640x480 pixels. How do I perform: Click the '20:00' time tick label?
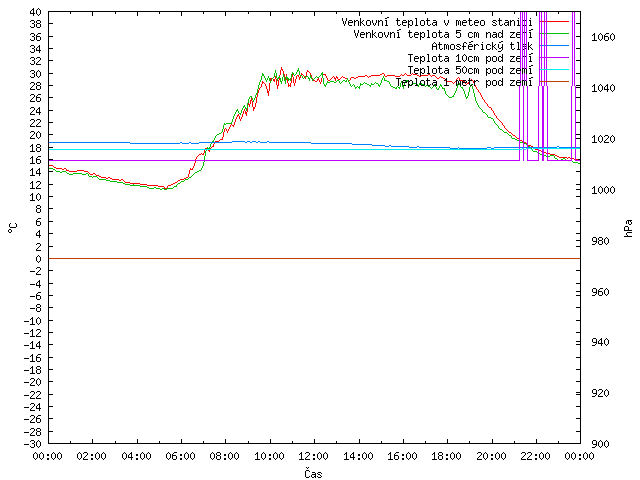491,456
